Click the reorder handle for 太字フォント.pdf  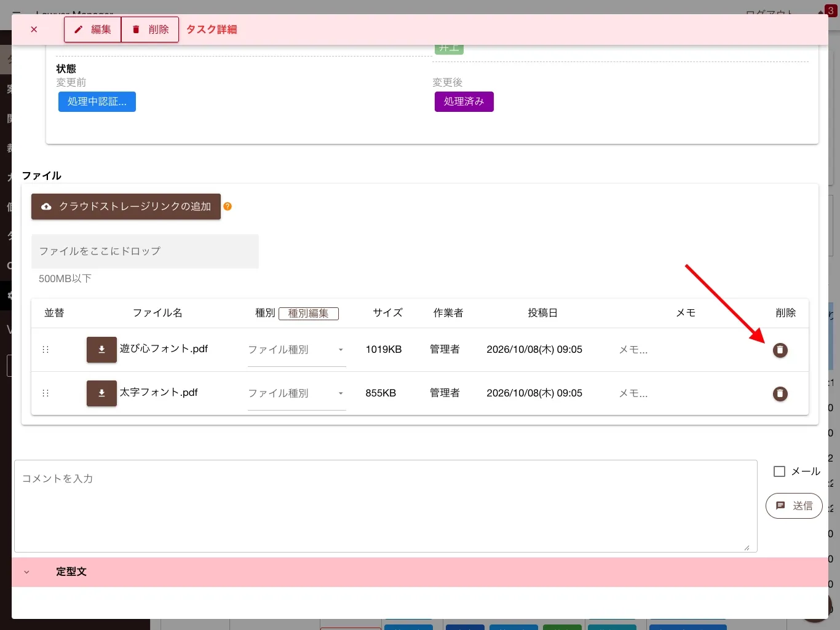click(x=46, y=393)
